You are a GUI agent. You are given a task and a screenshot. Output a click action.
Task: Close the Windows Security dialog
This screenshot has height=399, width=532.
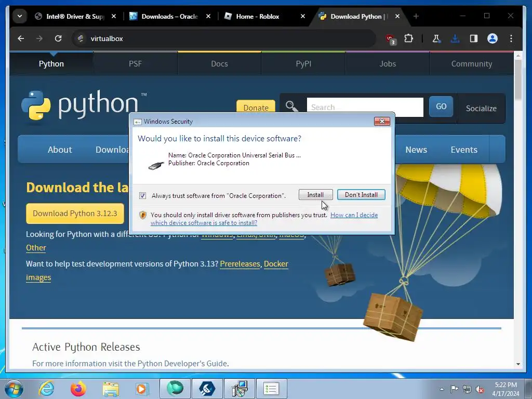[382, 122]
